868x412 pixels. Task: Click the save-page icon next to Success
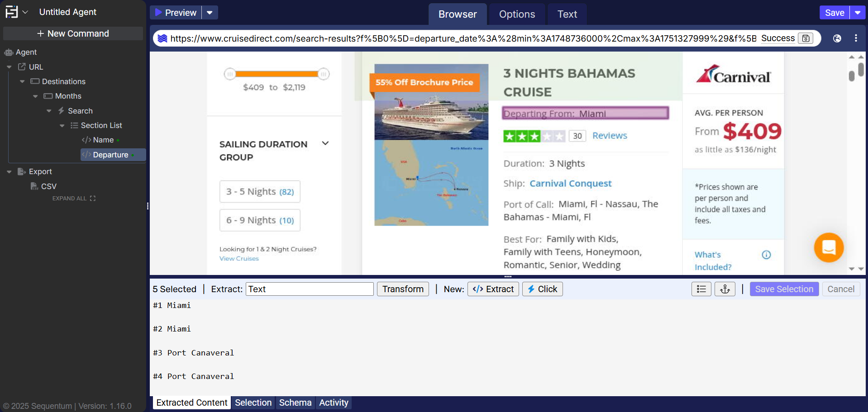[806, 38]
